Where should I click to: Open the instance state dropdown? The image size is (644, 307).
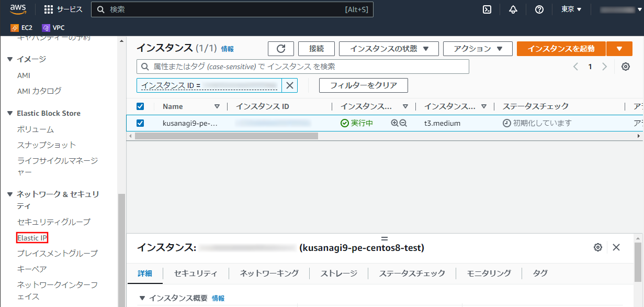coord(388,49)
